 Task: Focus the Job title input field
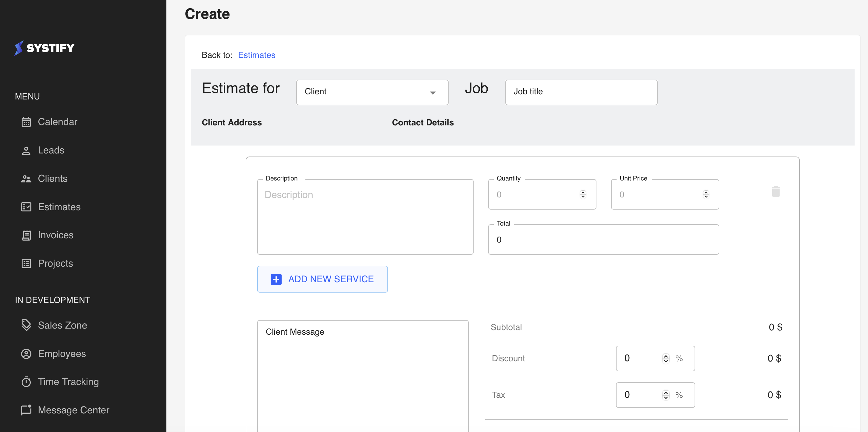click(x=581, y=92)
